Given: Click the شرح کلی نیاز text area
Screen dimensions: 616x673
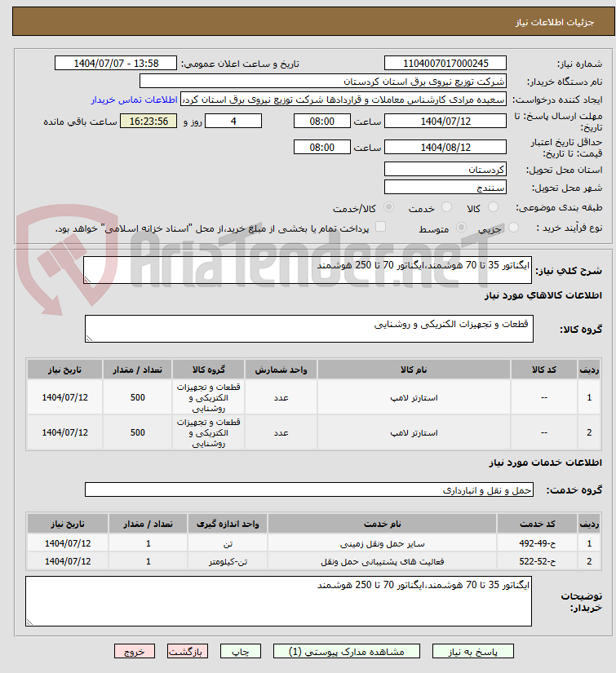Looking at the screenshot, I should (308, 270).
